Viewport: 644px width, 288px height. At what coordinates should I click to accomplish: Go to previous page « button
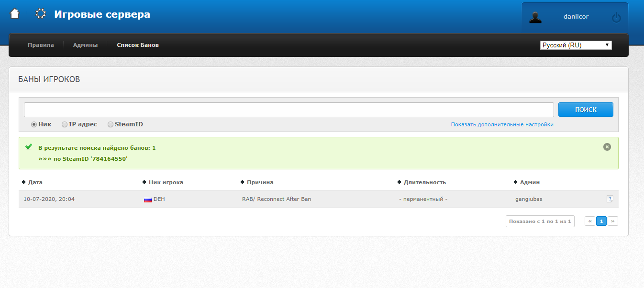pyautogui.click(x=590, y=221)
